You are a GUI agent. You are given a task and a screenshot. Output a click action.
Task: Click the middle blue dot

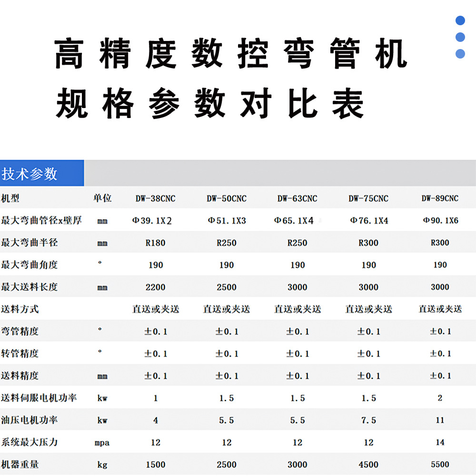click(460, 37)
